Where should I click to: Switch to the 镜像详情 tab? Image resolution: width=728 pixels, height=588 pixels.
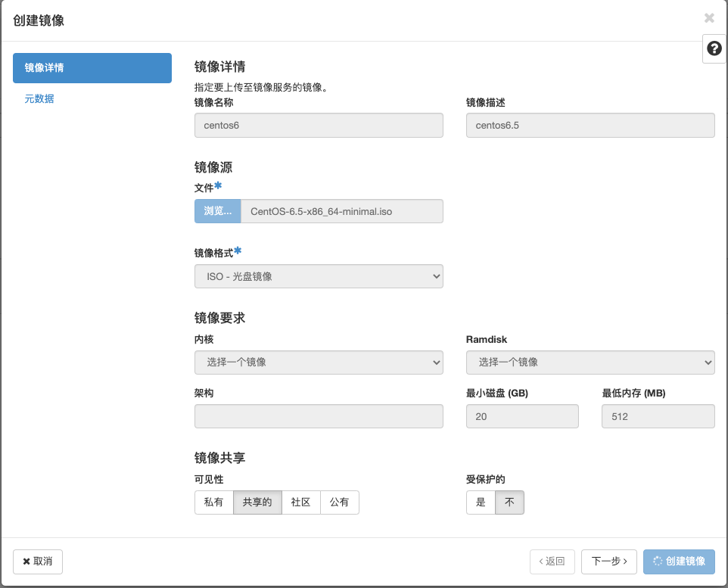tap(92, 68)
